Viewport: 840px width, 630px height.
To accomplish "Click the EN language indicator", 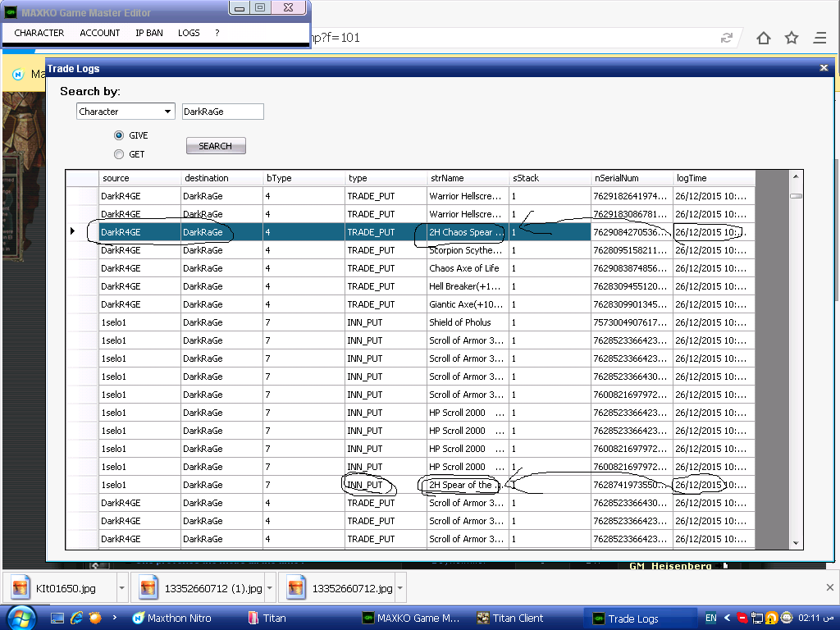I will [711, 618].
